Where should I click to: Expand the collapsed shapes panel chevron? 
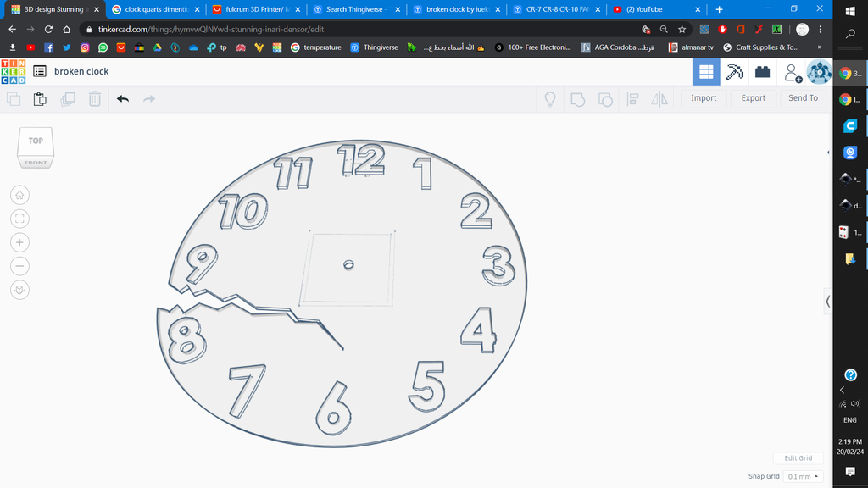click(x=827, y=302)
